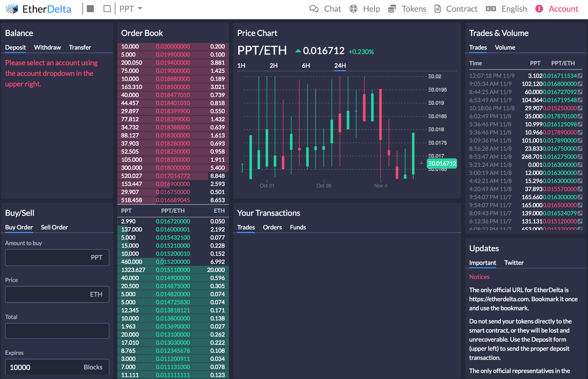Select Important tab in Updates
Screen dimensions: 588x379
(x=483, y=262)
